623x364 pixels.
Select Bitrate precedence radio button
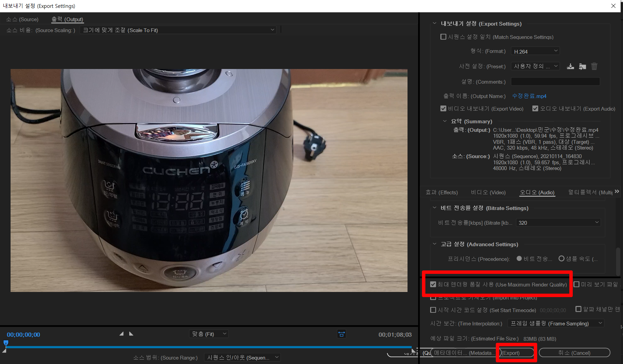(519, 258)
